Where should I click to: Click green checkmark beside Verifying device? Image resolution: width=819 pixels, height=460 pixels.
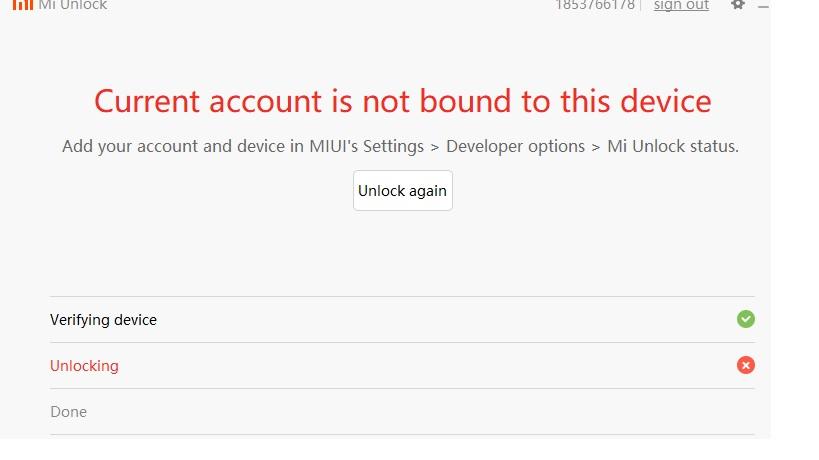point(745,319)
